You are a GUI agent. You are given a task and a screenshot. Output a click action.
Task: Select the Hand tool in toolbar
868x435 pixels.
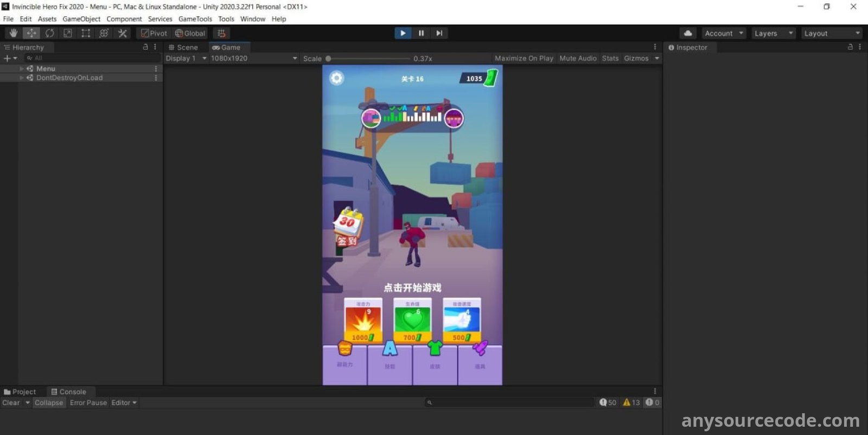pyautogui.click(x=14, y=33)
